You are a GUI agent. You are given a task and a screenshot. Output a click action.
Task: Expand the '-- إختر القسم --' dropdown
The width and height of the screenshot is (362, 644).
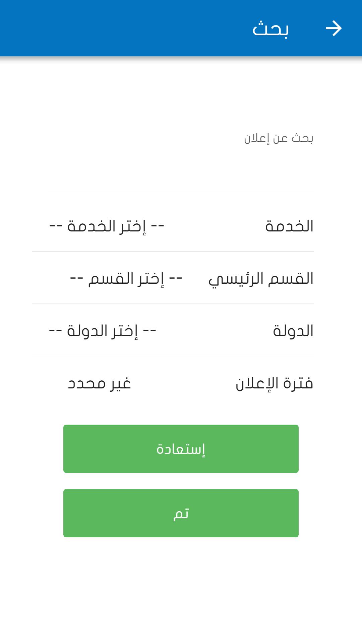[x=126, y=278]
